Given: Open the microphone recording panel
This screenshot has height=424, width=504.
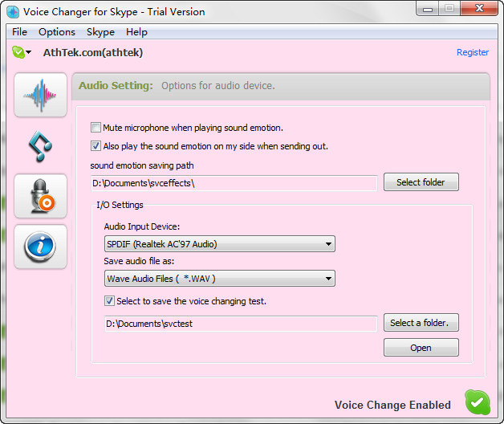Looking at the screenshot, I should click(x=40, y=195).
